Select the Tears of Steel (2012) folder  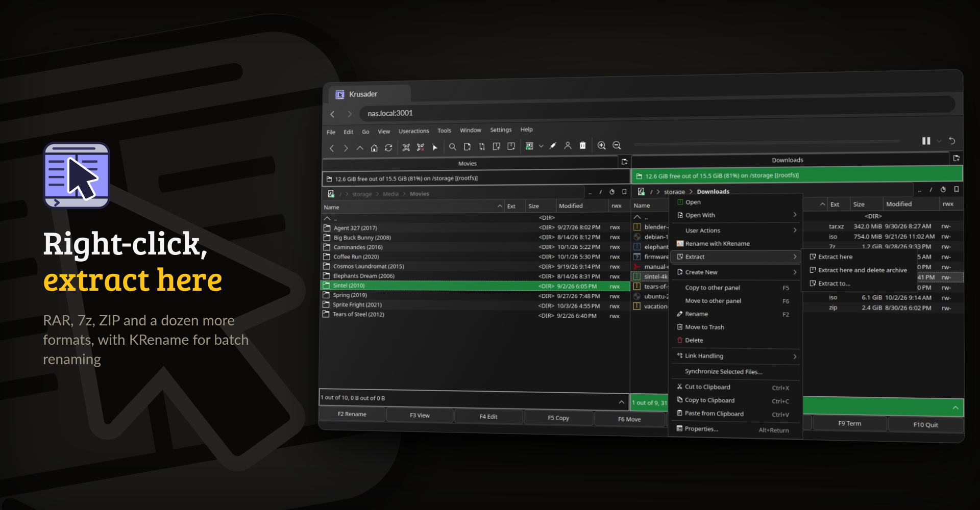pyautogui.click(x=475, y=315)
